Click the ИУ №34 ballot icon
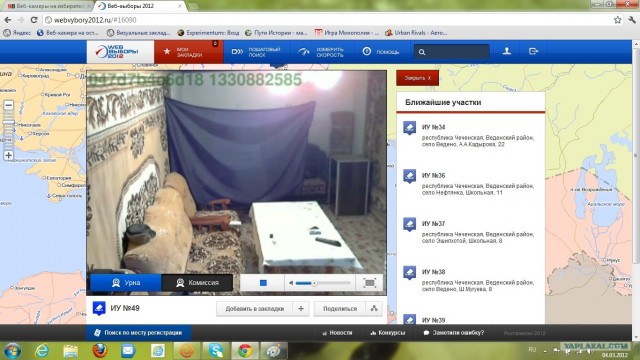Image resolution: width=640 pixels, height=360 pixels. (409, 128)
